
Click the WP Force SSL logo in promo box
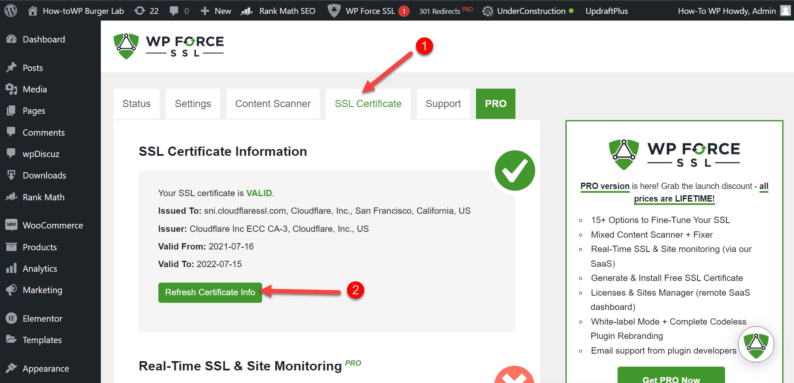pos(674,154)
